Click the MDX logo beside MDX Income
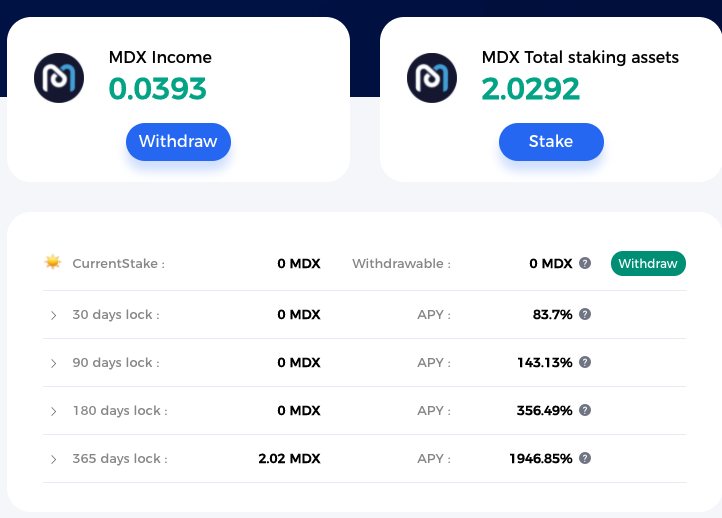This screenshot has width=722, height=518. 59,78
